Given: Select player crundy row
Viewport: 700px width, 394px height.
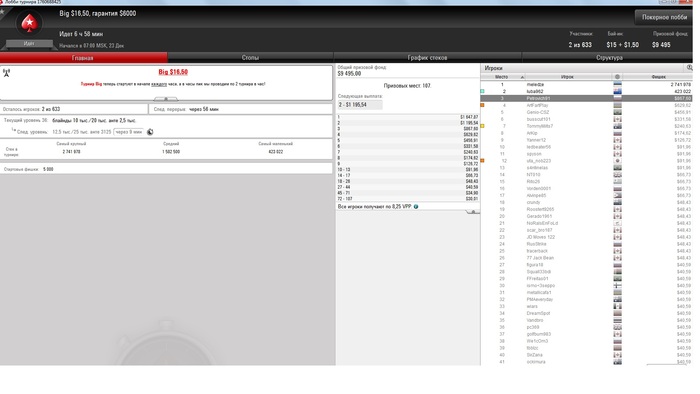Looking at the screenshot, I should coord(586,202).
